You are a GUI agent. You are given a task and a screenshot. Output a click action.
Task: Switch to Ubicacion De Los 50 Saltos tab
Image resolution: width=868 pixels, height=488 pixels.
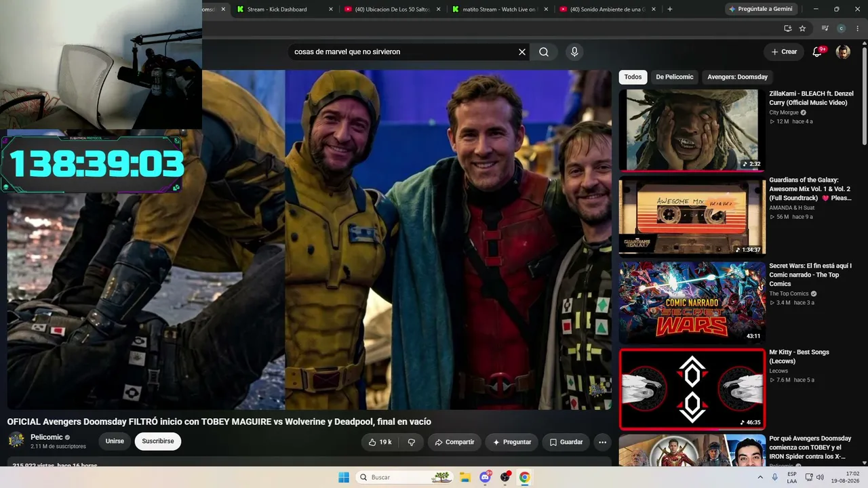pos(393,9)
